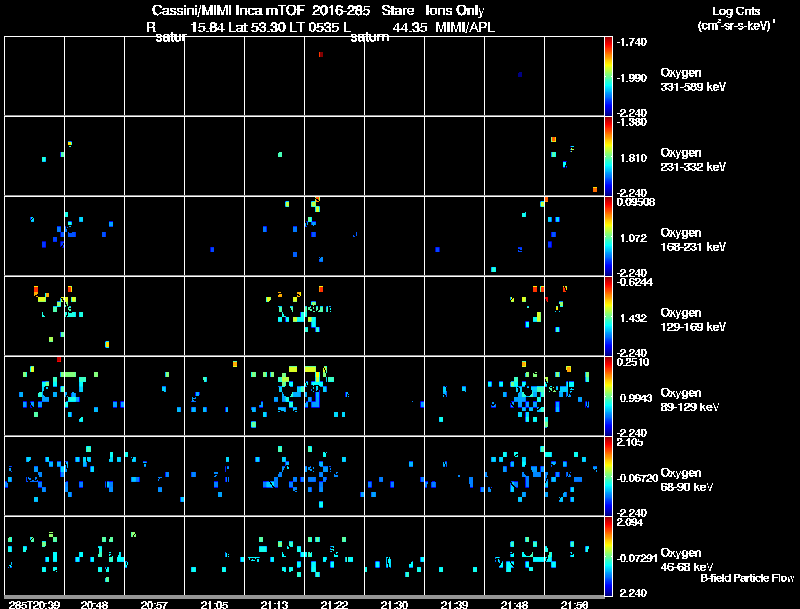Click the bottom row color scale bar

click(608, 556)
